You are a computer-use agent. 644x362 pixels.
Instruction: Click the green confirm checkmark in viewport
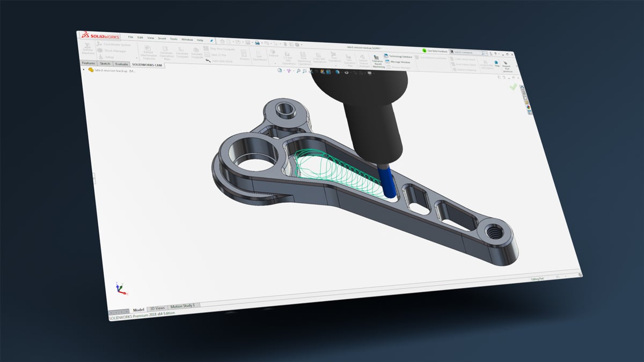tap(514, 86)
